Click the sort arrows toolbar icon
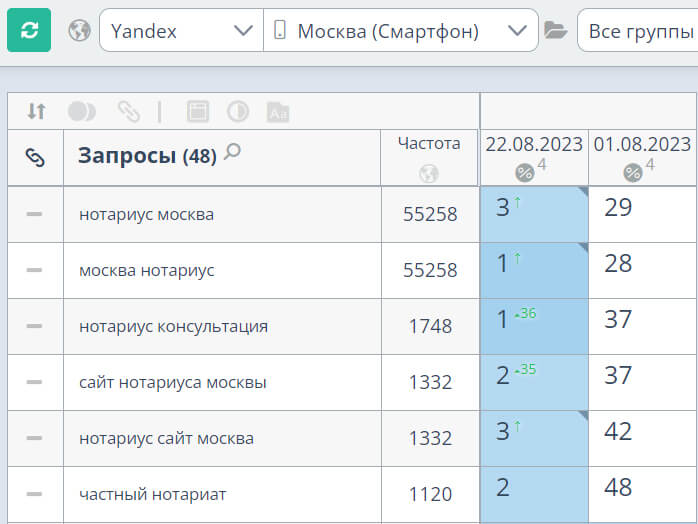 [x=36, y=111]
